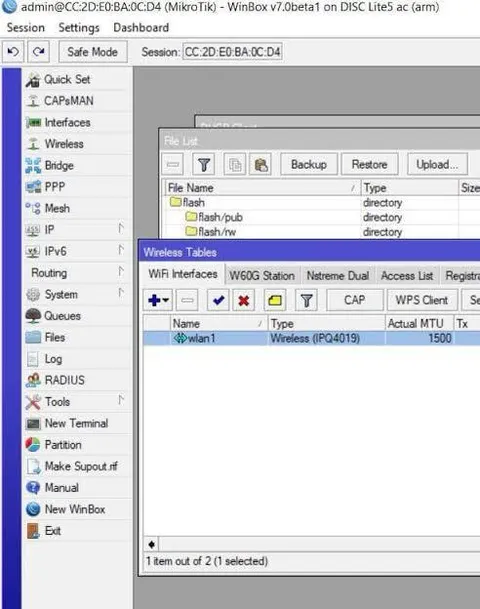The height and width of the screenshot is (609, 480).
Task: Expand the IPv6 submenu
Action: coord(77,251)
